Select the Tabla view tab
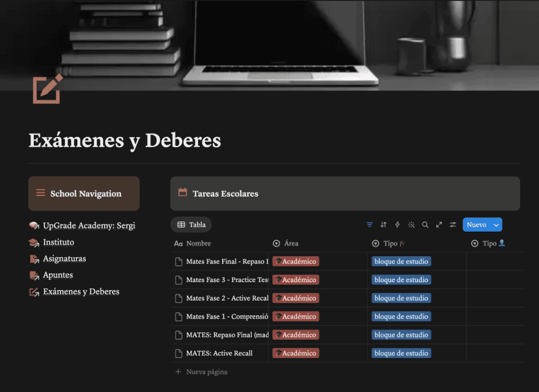 pos(191,225)
